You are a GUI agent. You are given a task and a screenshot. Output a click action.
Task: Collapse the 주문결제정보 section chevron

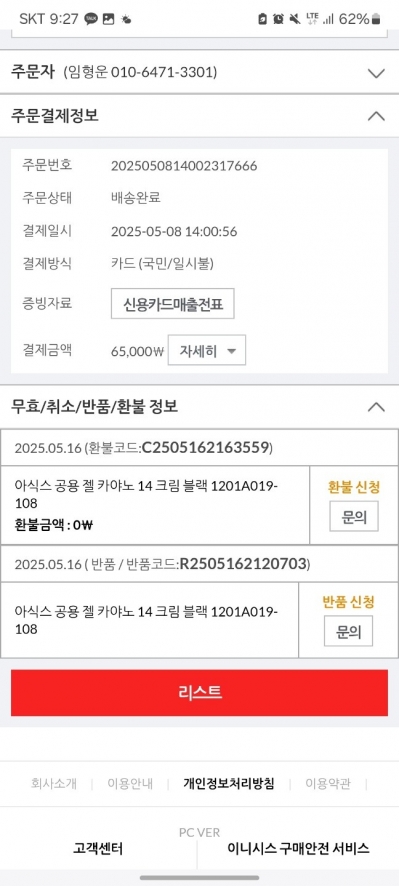point(376,116)
